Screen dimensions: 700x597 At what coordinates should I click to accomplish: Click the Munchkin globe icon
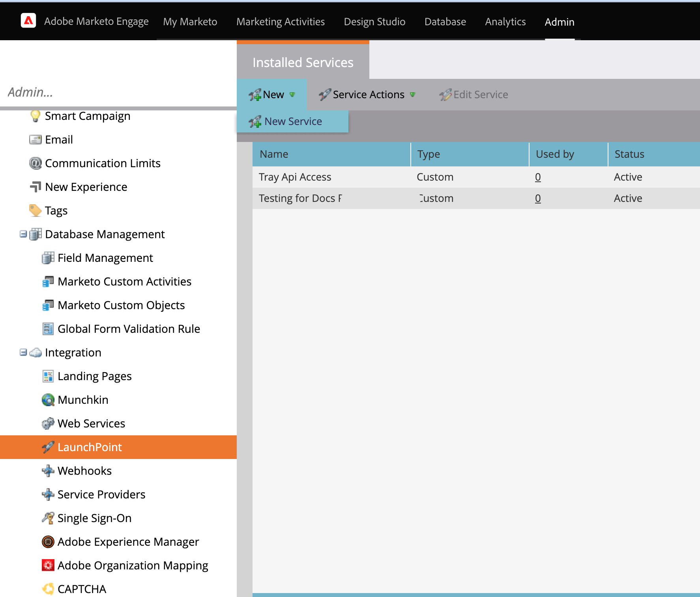pyautogui.click(x=48, y=400)
